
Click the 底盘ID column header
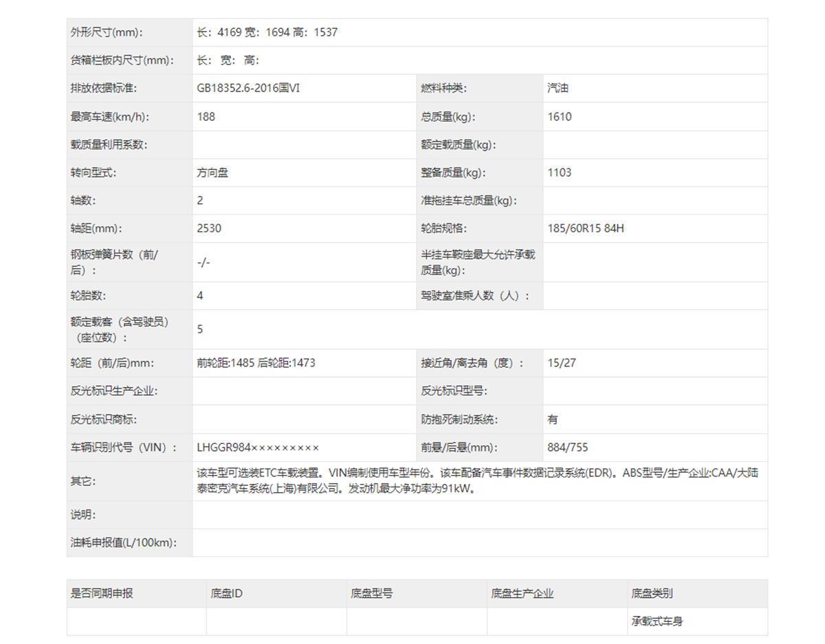[227, 593]
